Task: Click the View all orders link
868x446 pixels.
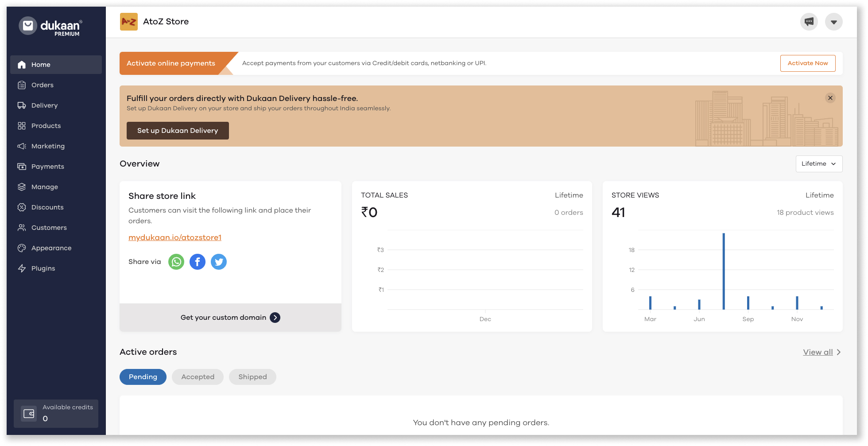Action: click(818, 352)
